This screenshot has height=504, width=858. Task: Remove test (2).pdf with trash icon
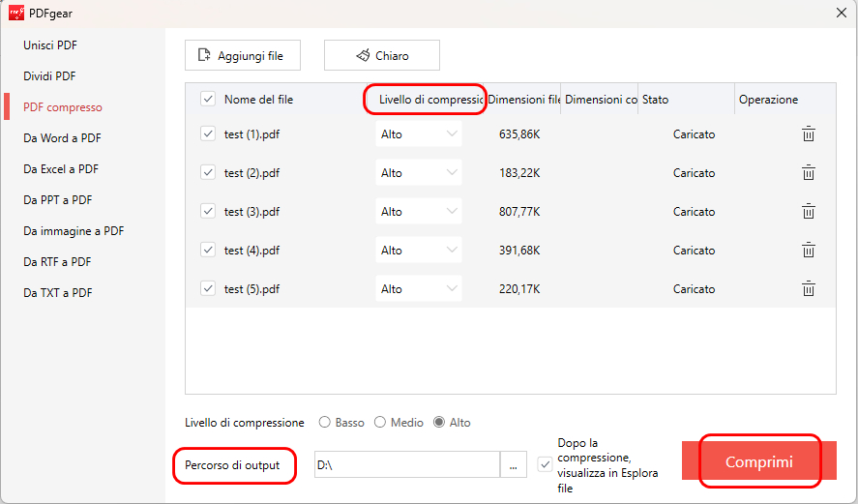[808, 173]
